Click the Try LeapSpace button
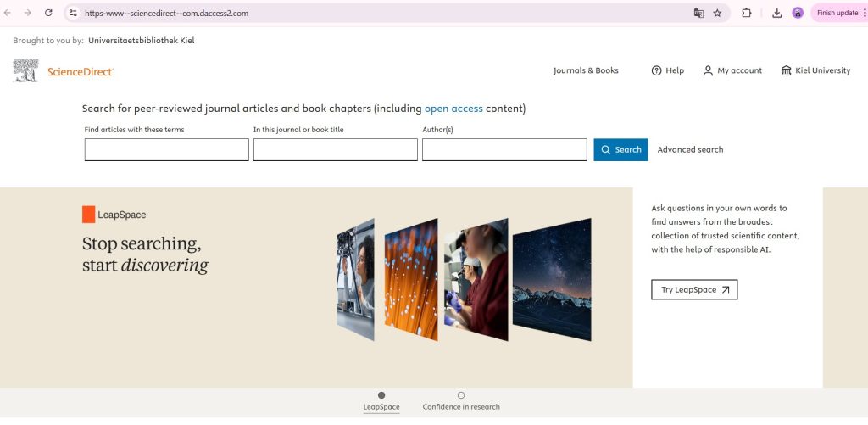Image resolution: width=868 pixels, height=425 pixels. (x=694, y=290)
